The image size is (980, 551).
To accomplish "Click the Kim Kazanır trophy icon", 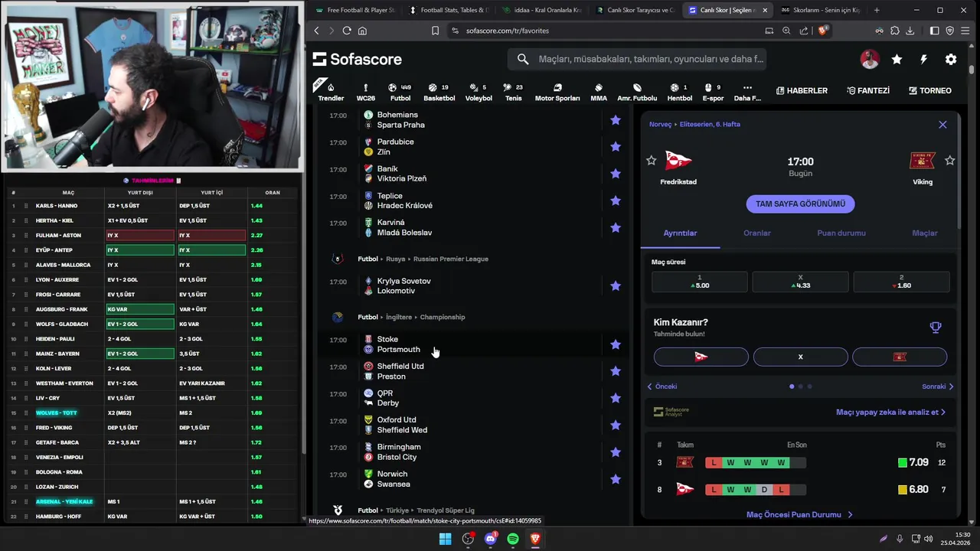I will pyautogui.click(x=936, y=328).
